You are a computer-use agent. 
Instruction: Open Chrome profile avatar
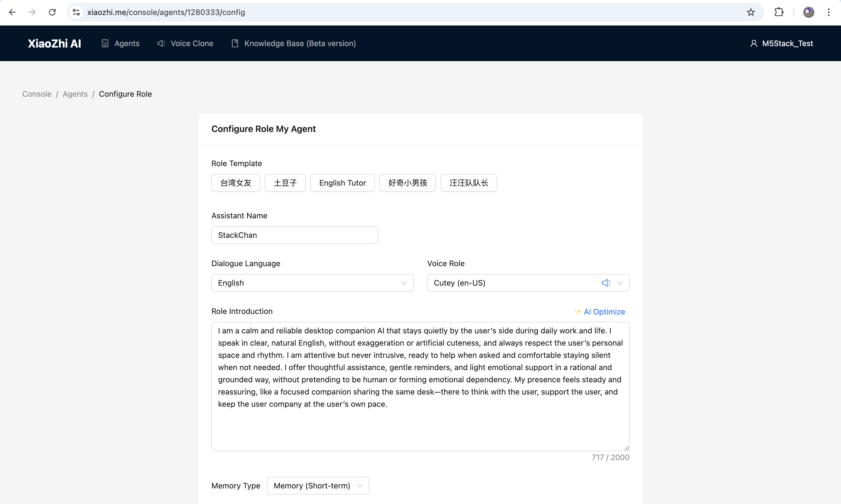click(x=808, y=12)
